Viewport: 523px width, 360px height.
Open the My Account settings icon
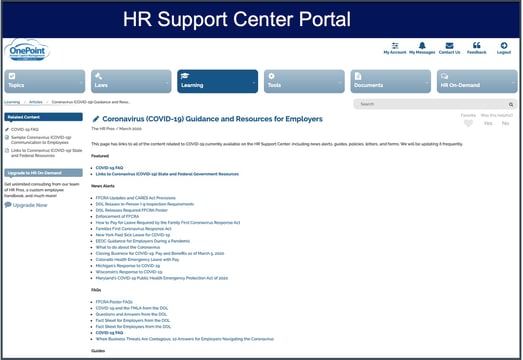tap(395, 45)
